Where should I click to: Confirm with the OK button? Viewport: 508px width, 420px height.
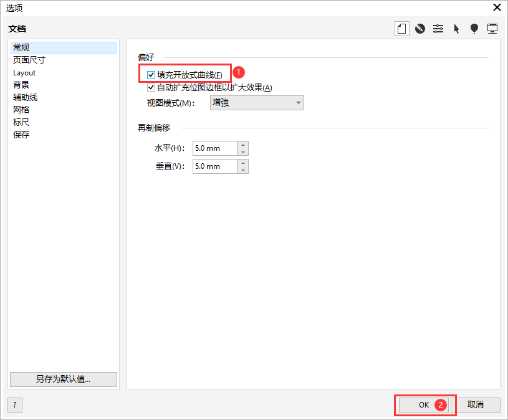point(423,405)
